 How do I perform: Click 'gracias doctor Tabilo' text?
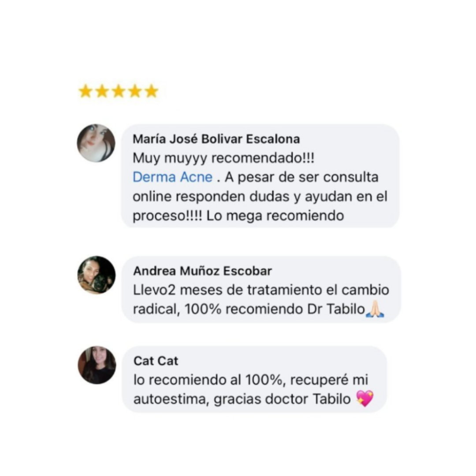[282, 399]
